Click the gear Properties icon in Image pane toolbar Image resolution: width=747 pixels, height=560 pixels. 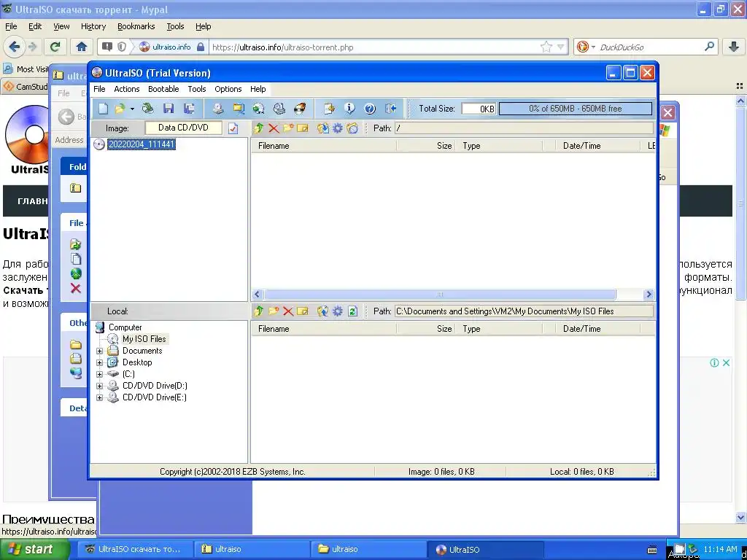click(x=338, y=128)
